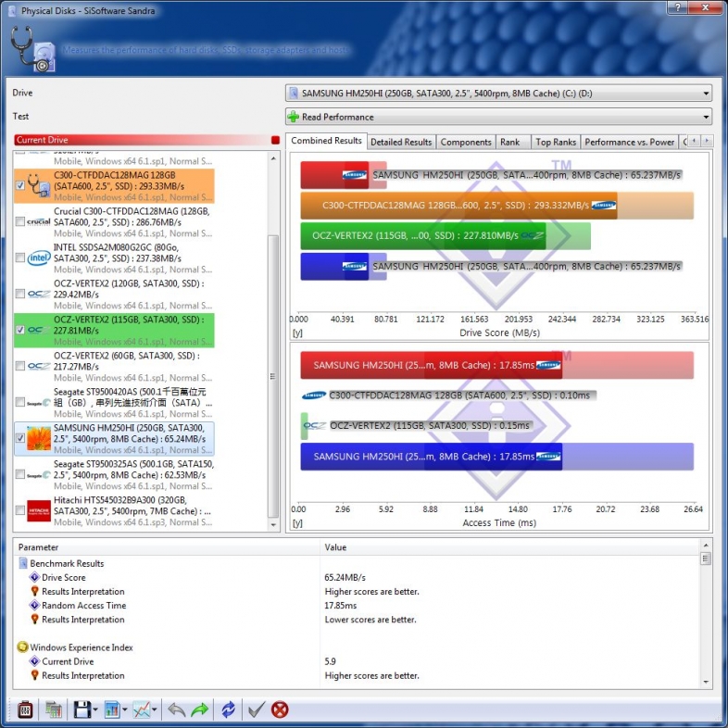
Task: Click Seagate logo beside ST9500325AS entry
Action: 39,475
